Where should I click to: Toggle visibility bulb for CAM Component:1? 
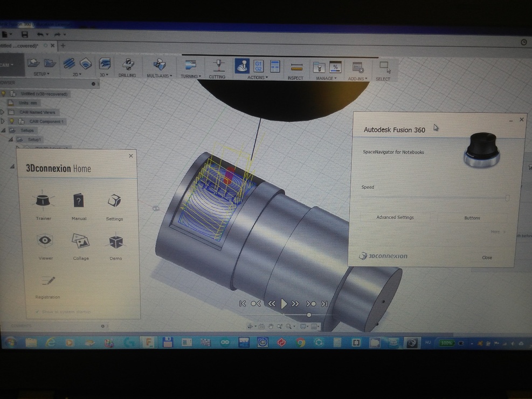pyautogui.click(x=12, y=121)
